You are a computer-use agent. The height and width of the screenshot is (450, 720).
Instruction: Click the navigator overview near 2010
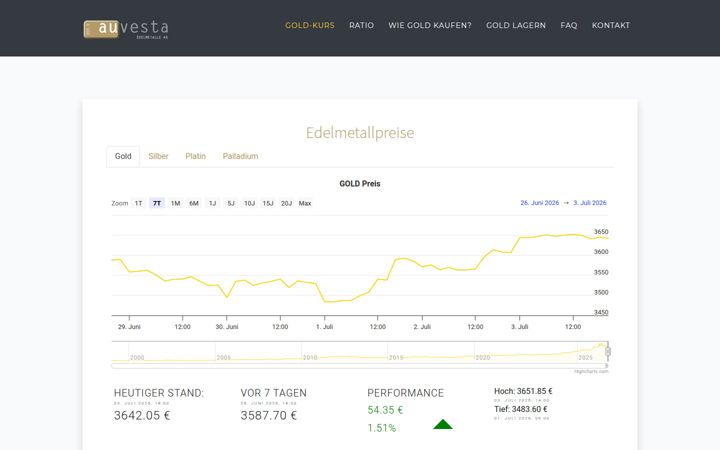point(310,357)
